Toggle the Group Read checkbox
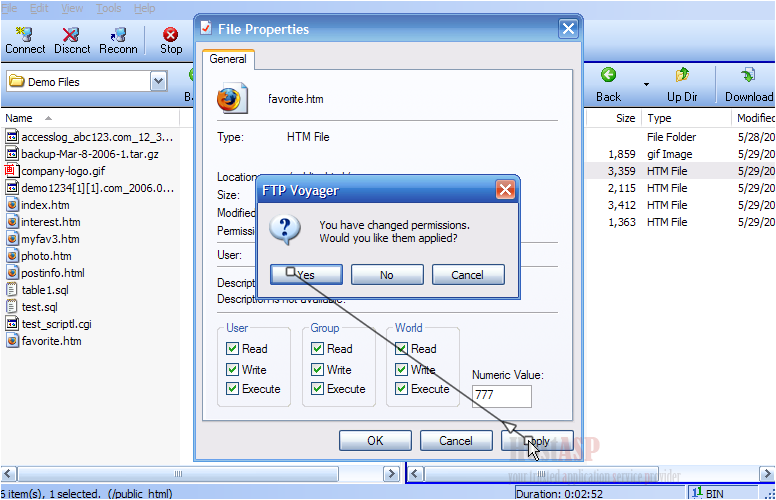The image size is (776, 500). tap(318, 349)
